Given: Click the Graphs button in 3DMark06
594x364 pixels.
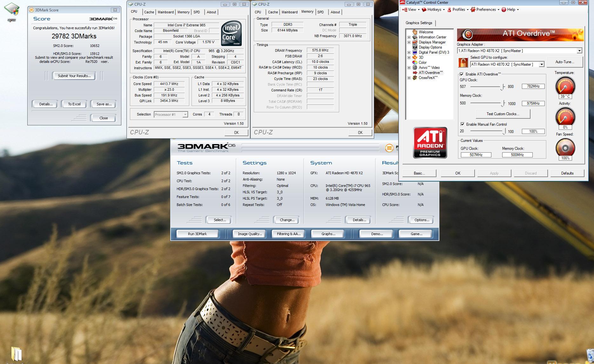Looking at the screenshot, I should pyautogui.click(x=328, y=234).
